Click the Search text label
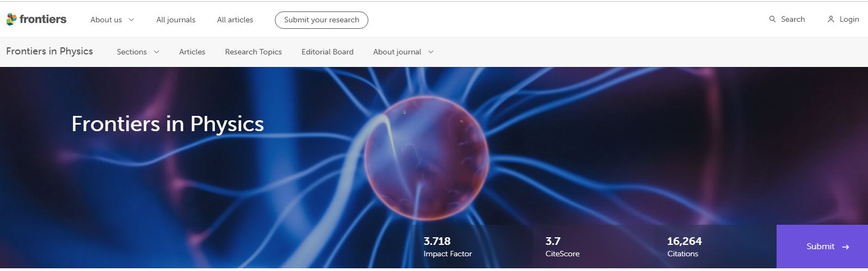Screen dimensions: 868x271 pyautogui.click(x=793, y=19)
